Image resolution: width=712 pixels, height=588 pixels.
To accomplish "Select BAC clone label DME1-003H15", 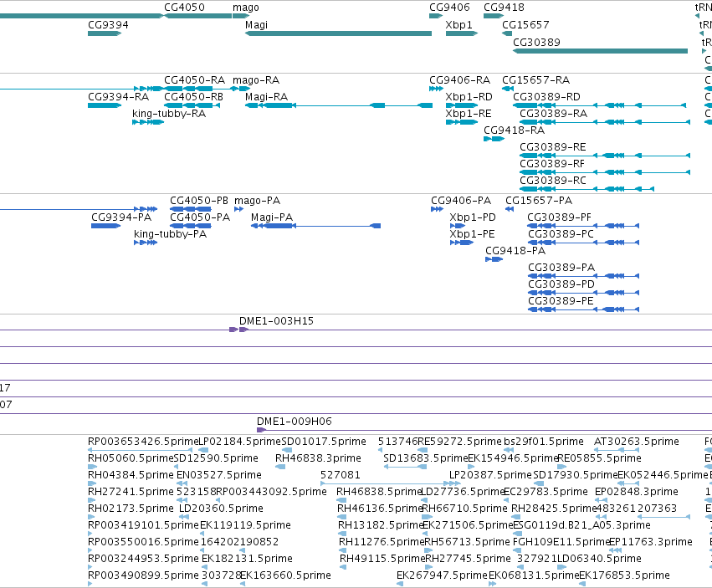I will pyautogui.click(x=276, y=321).
